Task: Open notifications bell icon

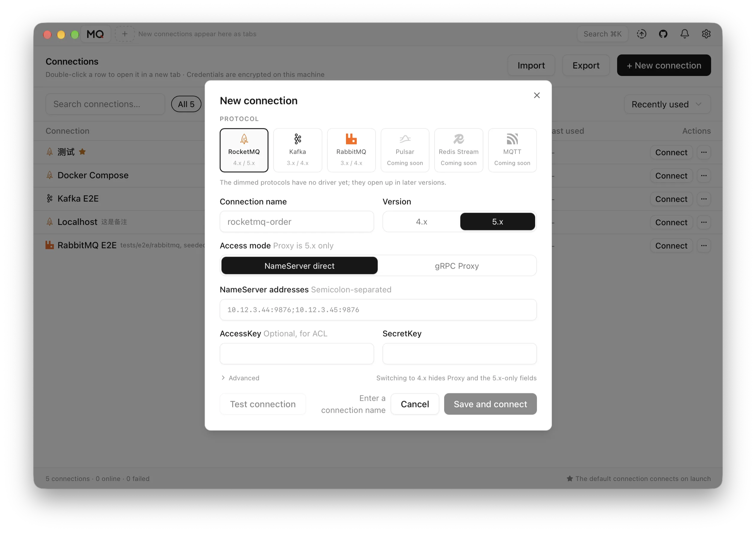Action: click(684, 34)
